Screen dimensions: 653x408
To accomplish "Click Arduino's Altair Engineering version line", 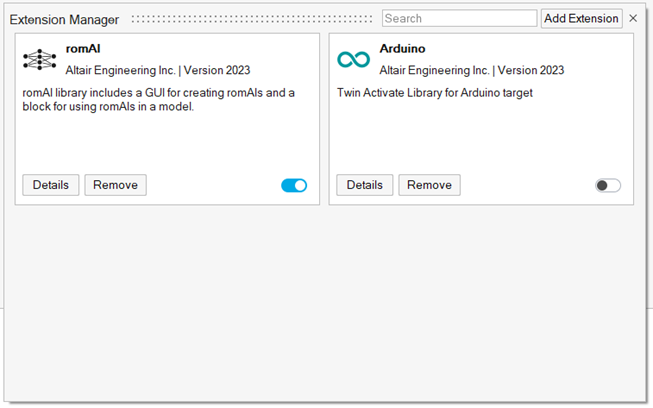I will [472, 71].
